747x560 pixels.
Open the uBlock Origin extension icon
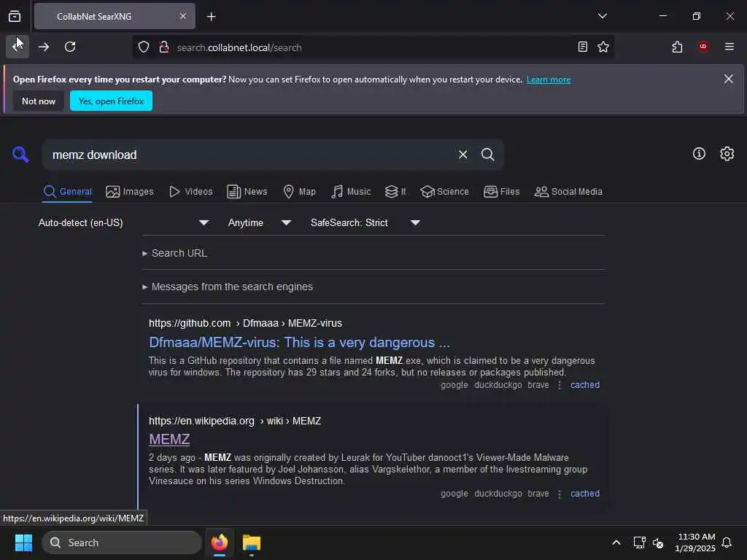[703, 47]
